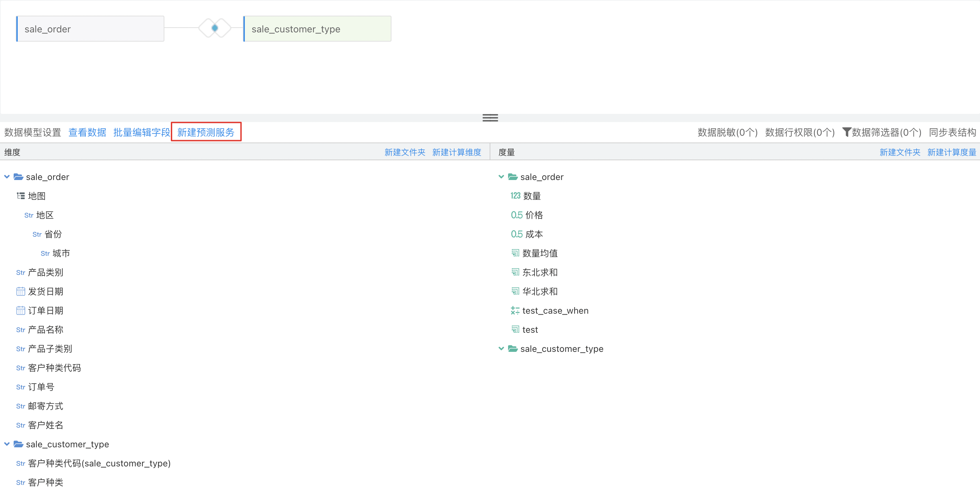Viewport: 980px width, 493px height.
Task: Click the Str type icon beside 城市
Action: (45, 253)
